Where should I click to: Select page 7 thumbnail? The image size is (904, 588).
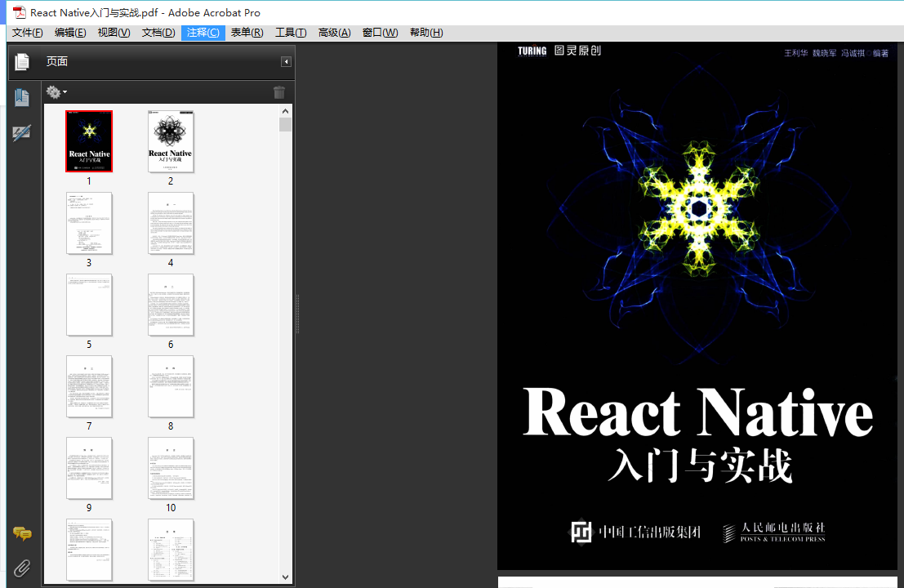coord(89,387)
